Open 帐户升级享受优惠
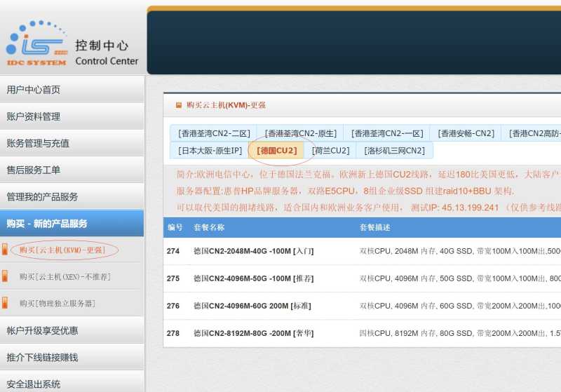Viewport: 561px width, 392px height. (72, 330)
